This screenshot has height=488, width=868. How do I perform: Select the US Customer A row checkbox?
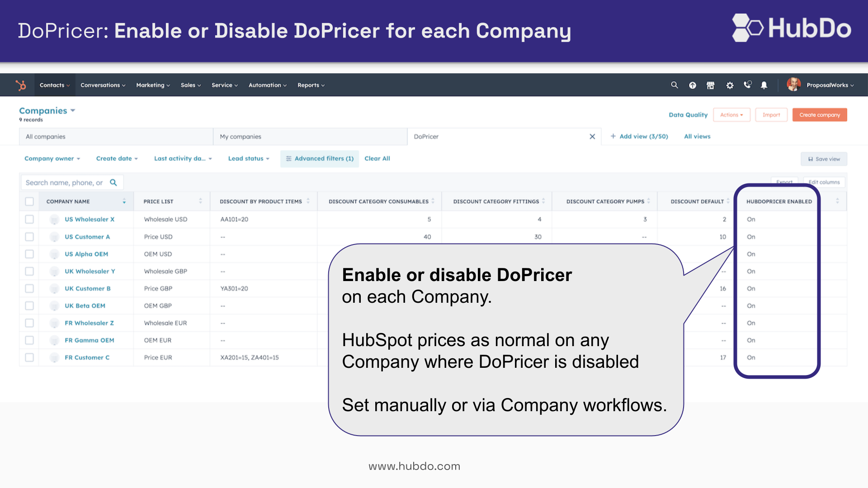(29, 237)
